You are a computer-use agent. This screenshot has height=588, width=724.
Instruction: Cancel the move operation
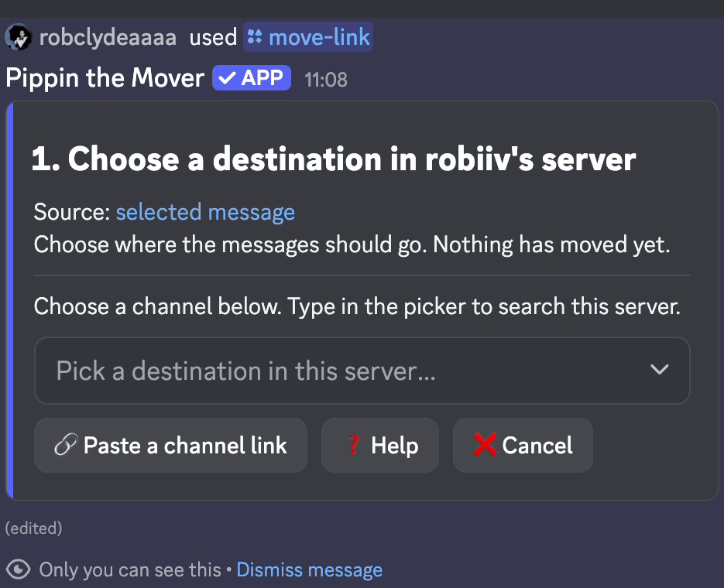point(523,445)
